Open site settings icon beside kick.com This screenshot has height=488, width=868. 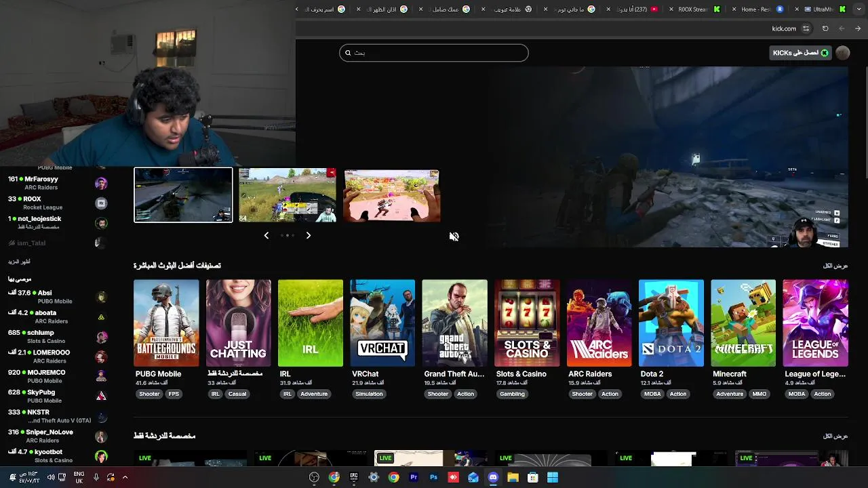806,28
